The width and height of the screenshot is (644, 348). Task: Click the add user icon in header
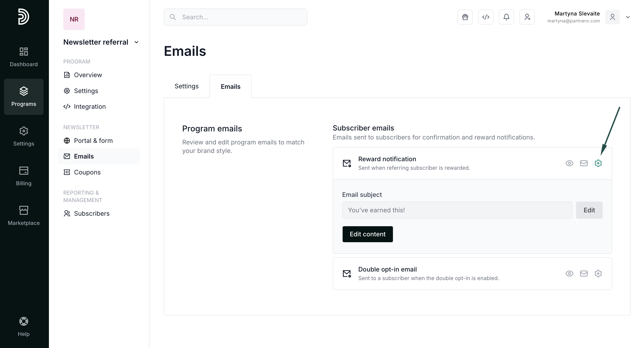527,17
